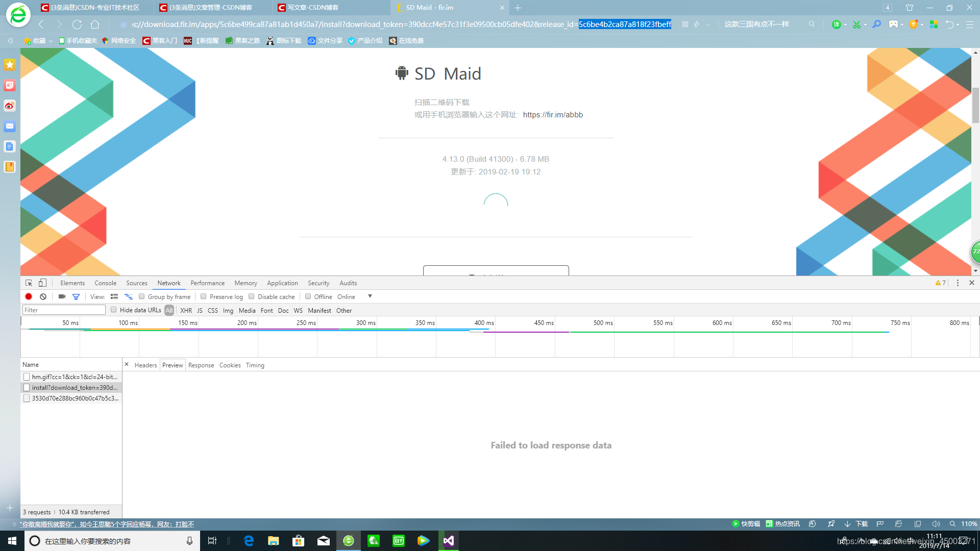Toggle the Offline checkbox
The image size is (980, 551).
(308, 296)
